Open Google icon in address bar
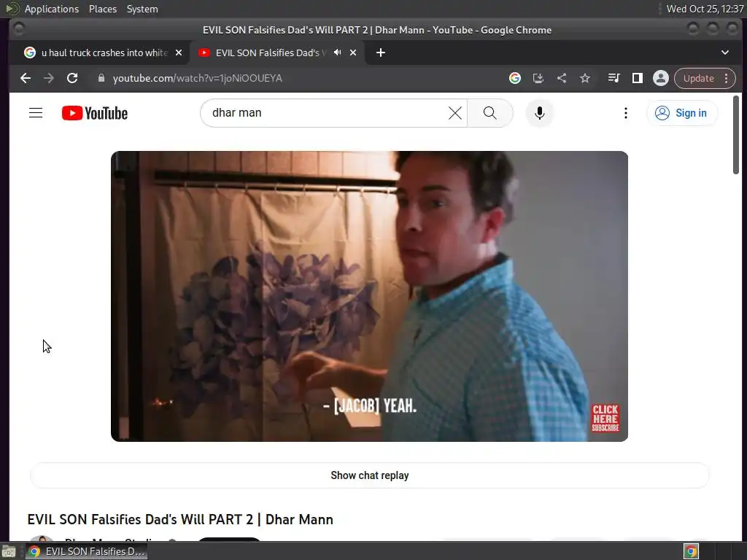 coord(514,78)
